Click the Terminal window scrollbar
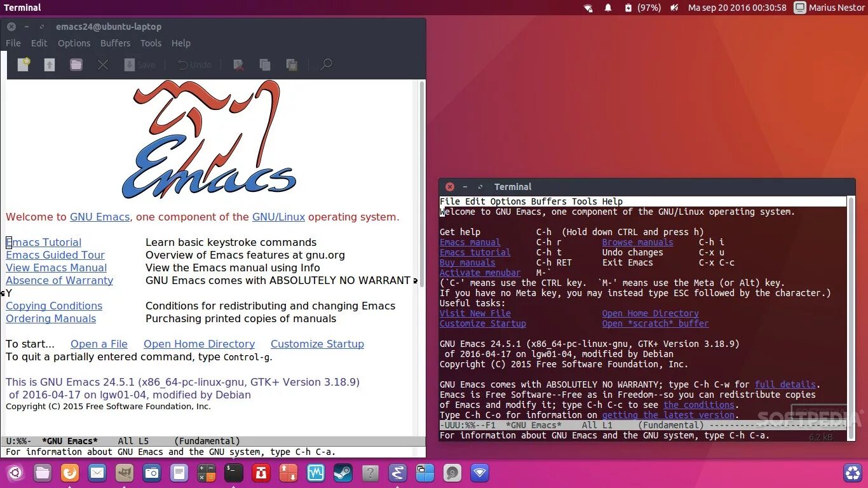 pos(851,318)
